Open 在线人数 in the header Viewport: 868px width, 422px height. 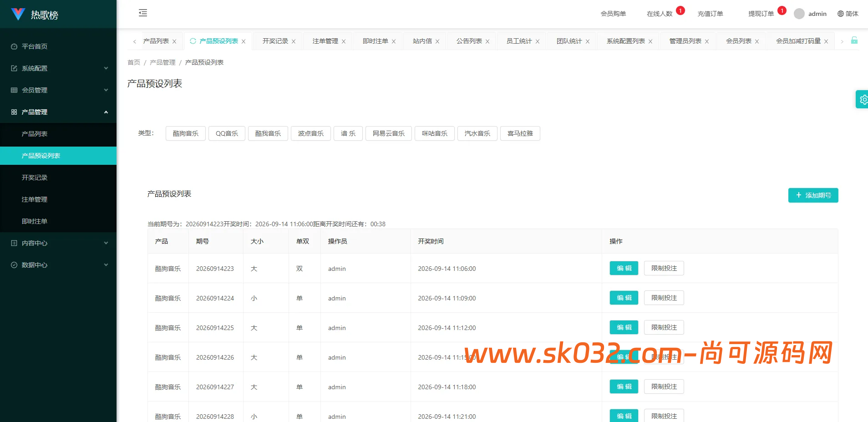(660, 14)
